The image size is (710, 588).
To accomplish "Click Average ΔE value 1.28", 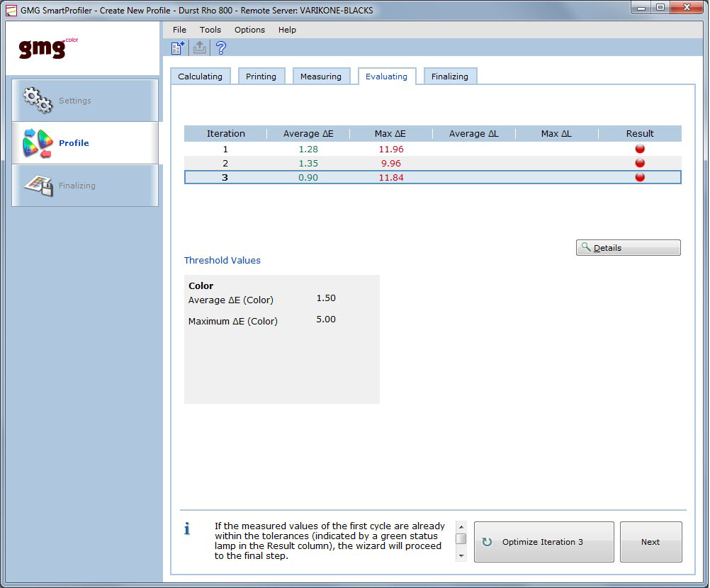I will coord(308,149).
